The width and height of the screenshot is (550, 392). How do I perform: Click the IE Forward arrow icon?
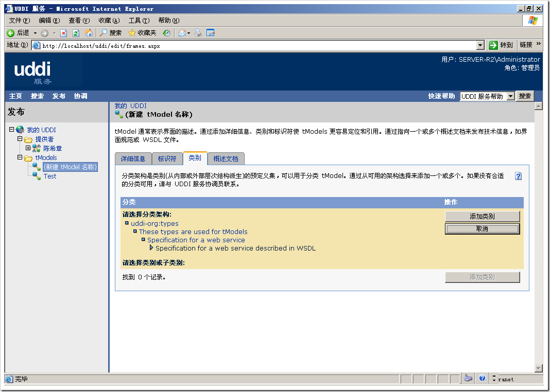pos(45,33)
